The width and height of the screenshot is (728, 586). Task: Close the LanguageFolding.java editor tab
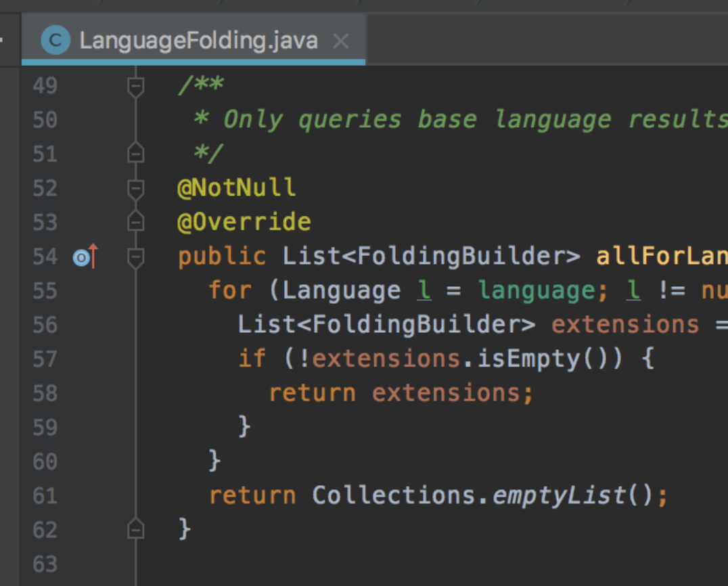pos(341,41)
